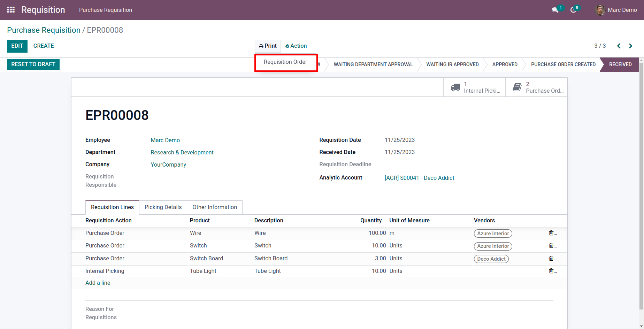
Task: Click WAITING DEPARTMENT APPROVAL status stage
Action: coord(373,64)
